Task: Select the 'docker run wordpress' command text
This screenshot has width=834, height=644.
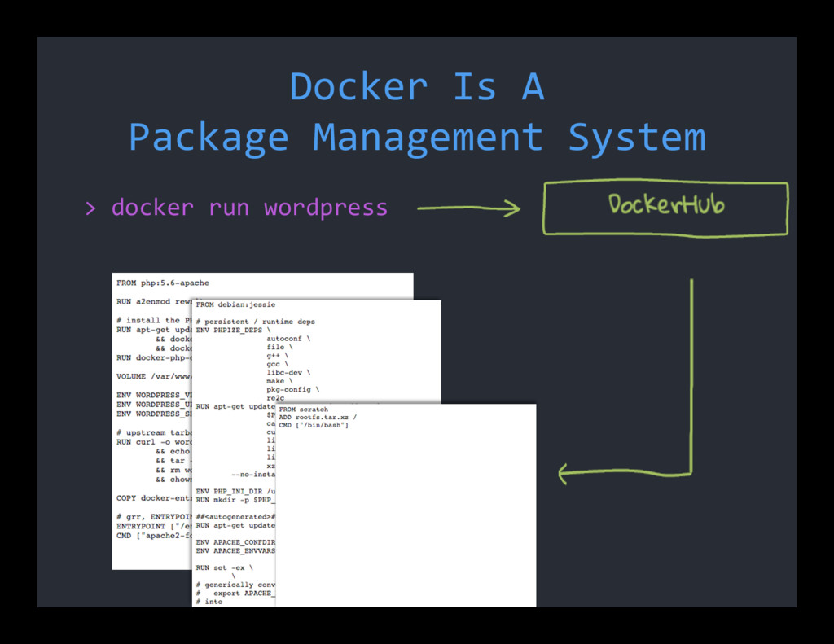Action: tap(249, 208)
